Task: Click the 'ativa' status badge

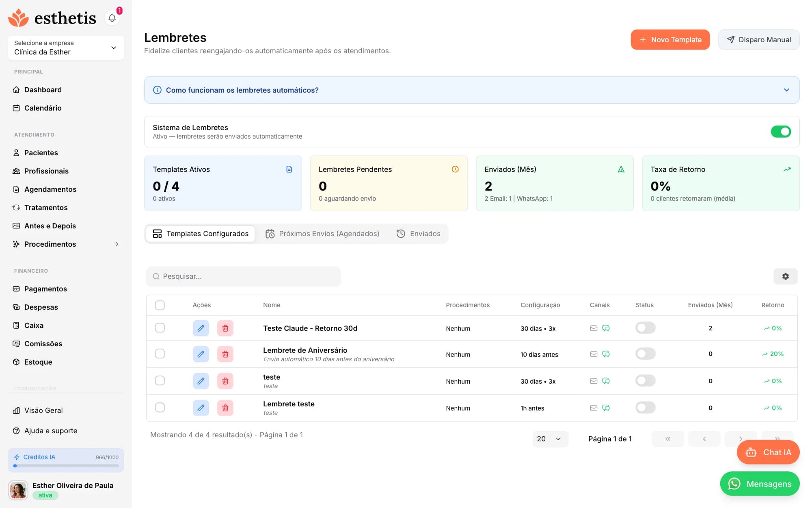Action: [x=45, y=495]
